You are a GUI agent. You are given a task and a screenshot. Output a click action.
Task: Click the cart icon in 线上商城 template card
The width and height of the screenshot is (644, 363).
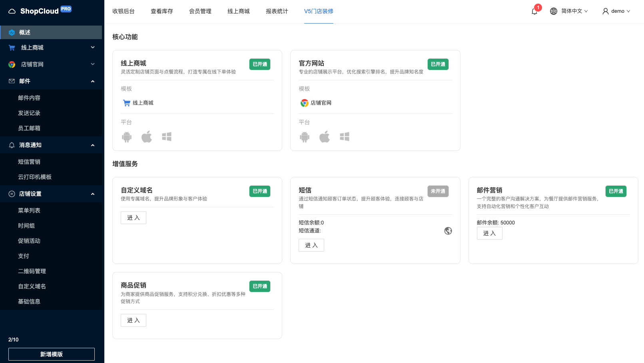(x=127, y=103)
